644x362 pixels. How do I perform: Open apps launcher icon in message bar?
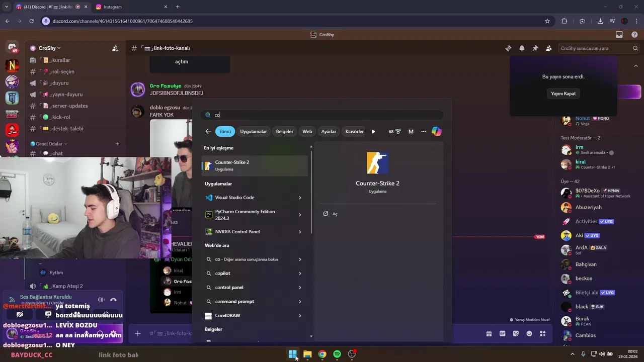tap(542, 333)
